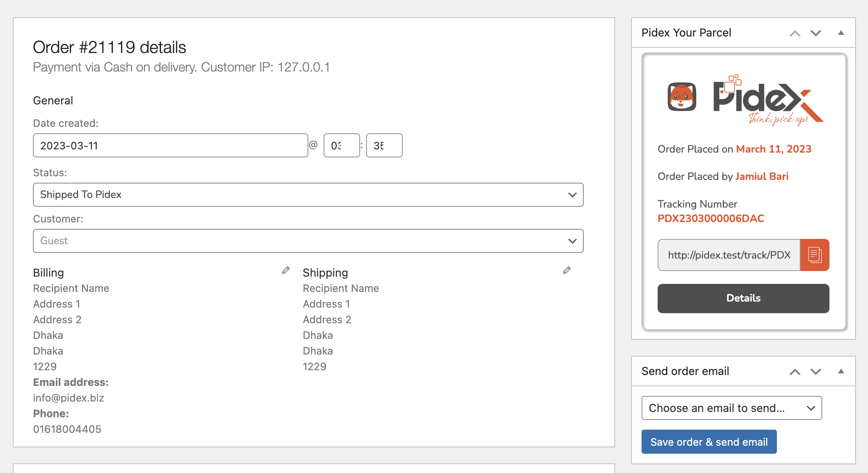Click the Pidex fox mascot logo
Image resolution: width=868 pixels, height=473 pixels.
682,97
